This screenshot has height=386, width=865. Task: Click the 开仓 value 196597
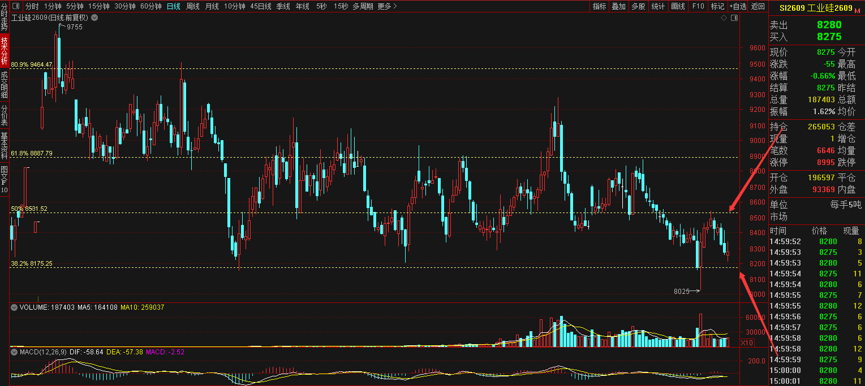[822, 178]
